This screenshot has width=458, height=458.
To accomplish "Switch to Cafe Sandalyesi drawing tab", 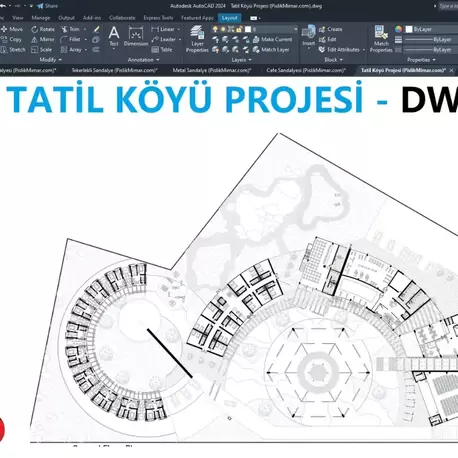I will [x=306, y=70].
